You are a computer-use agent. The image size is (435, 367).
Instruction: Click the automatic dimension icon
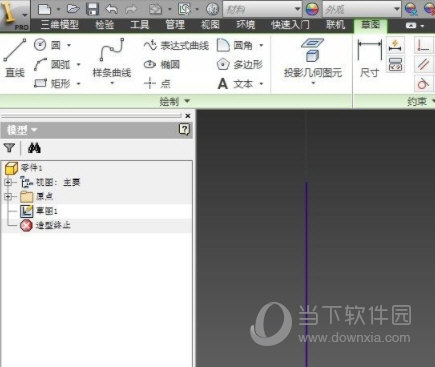[395, 46]
